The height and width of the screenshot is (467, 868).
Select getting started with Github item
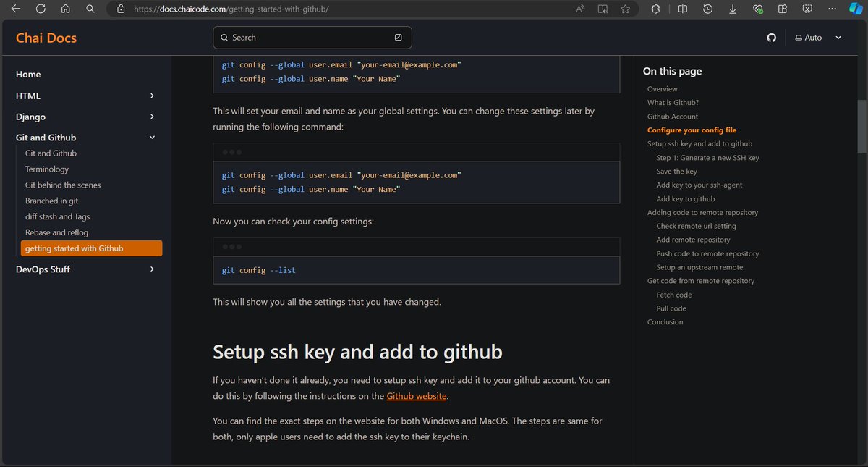(x=91, y=248)
